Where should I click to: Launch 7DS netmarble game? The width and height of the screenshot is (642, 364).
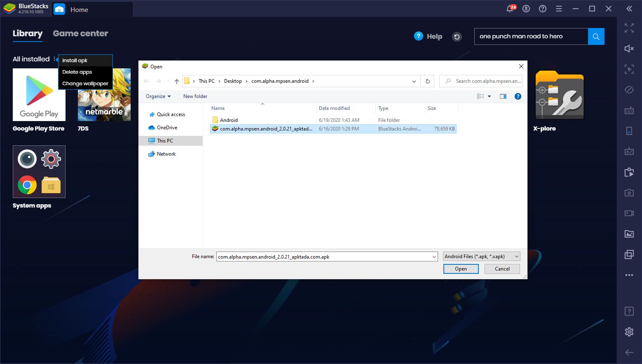click(104, 95)
